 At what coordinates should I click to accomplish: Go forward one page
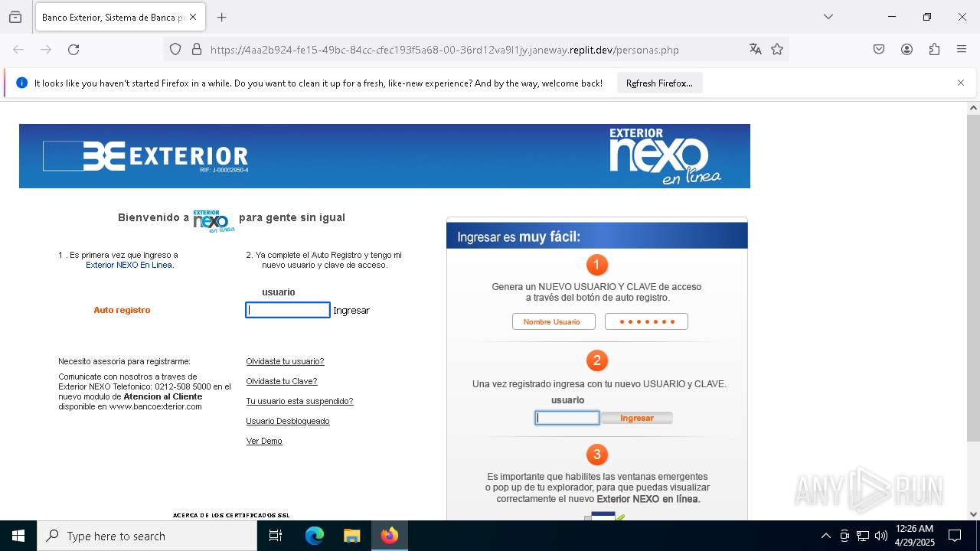46,50
